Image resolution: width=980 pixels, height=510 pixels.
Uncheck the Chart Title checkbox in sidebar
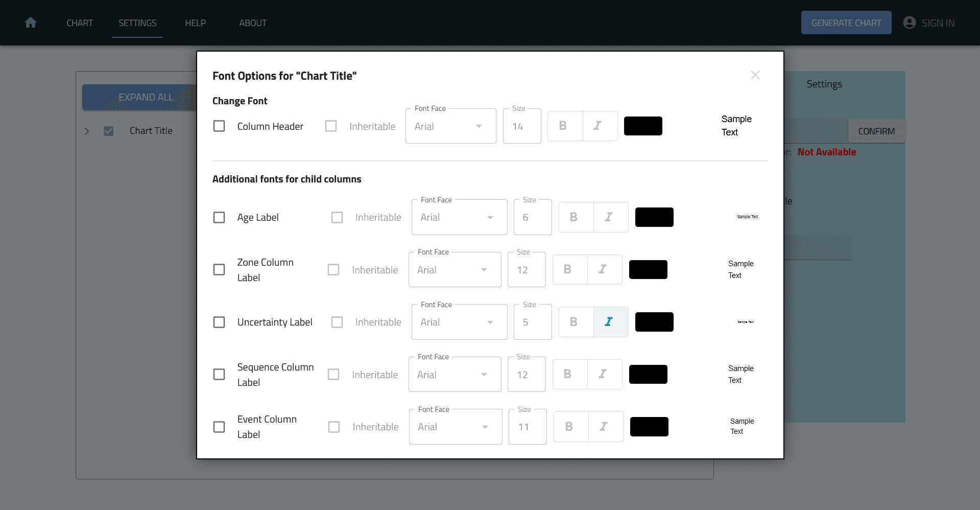[109, 130]
